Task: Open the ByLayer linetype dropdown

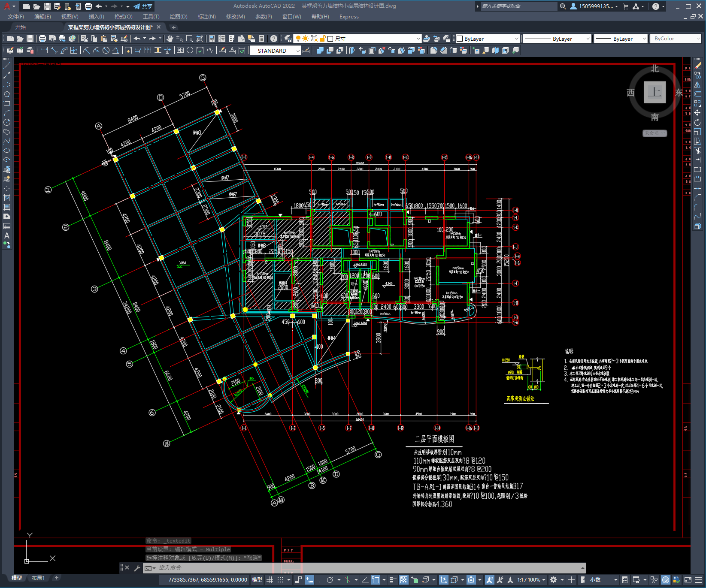Action: coord(557,39)
